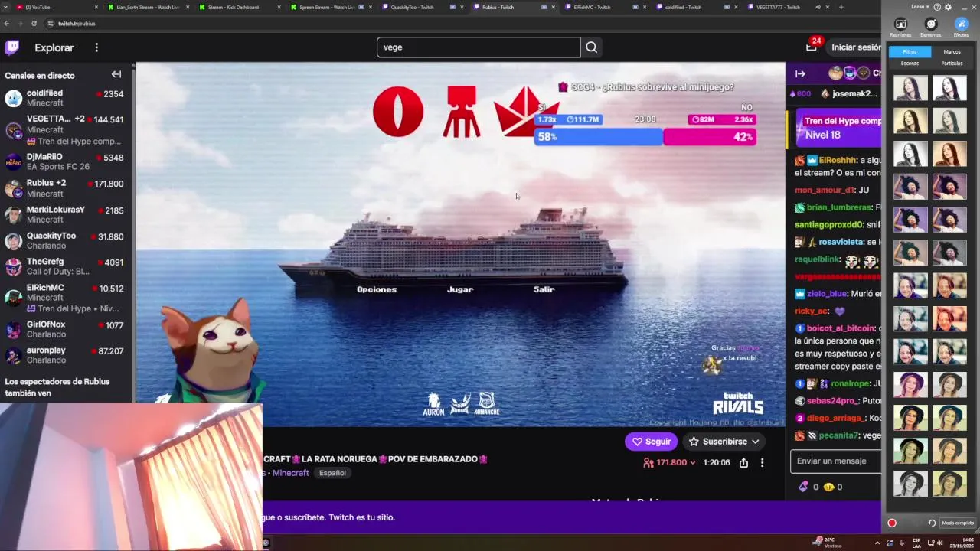The height and width of the screenshot is (551, 980).
Task: Click the Español language tag
Action: pos(332,473)
